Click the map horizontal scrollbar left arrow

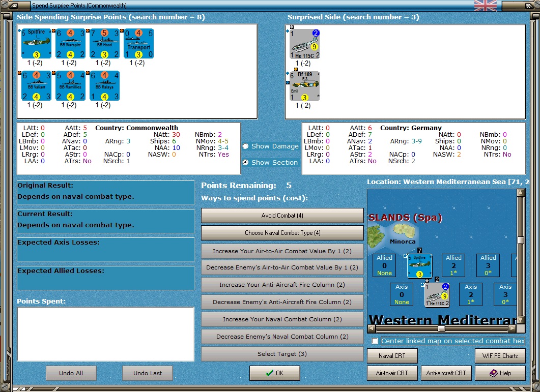(x=371, y=328)
